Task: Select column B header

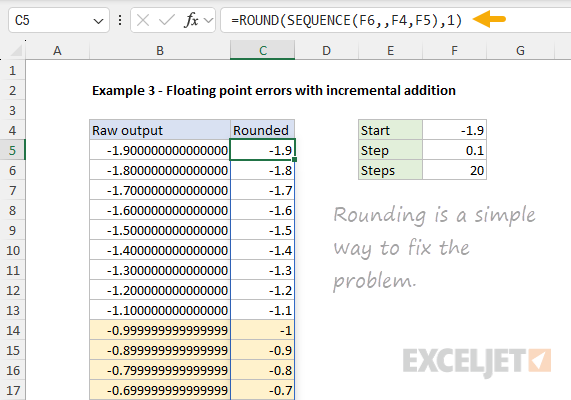Action: [160, 50]
